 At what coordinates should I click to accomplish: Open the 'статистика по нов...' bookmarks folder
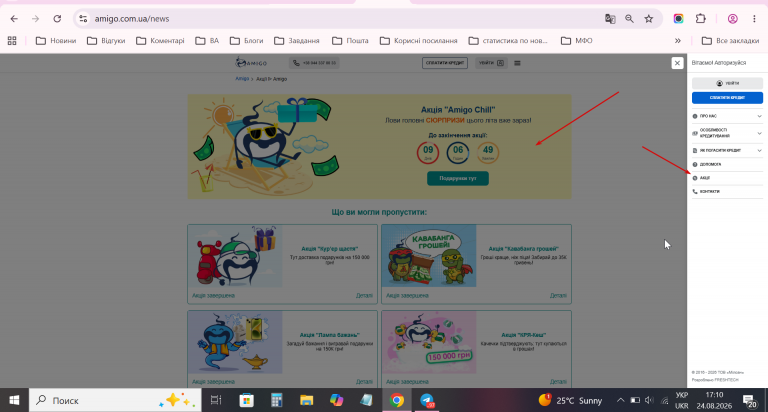tap(508, 41)
